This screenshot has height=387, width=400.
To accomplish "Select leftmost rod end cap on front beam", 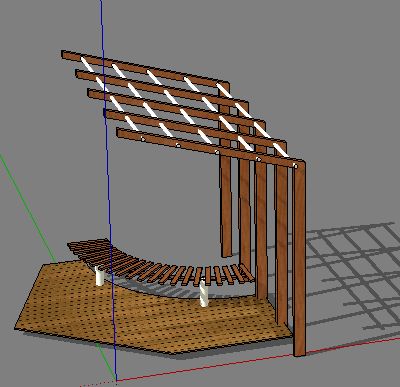I will 143,139.
